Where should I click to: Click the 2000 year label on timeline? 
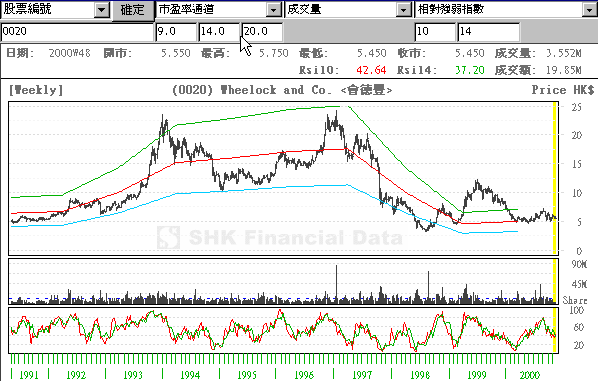[x=530, y=375]
